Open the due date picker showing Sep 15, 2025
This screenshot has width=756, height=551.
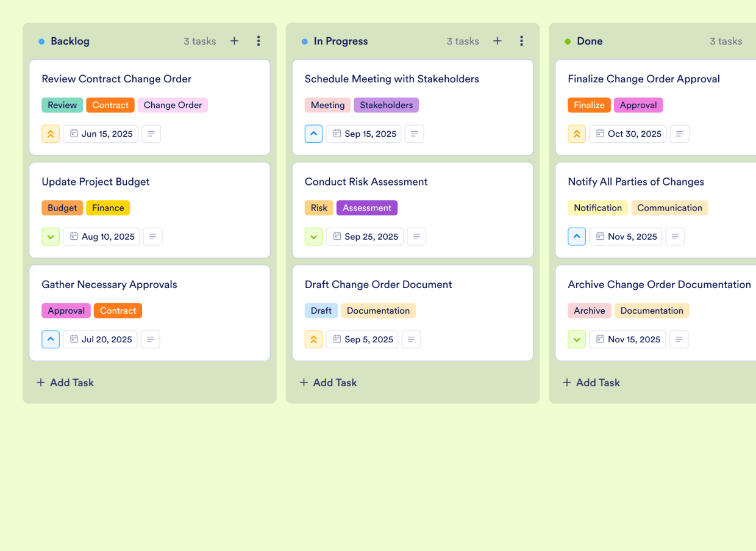(x=363, y=134)
